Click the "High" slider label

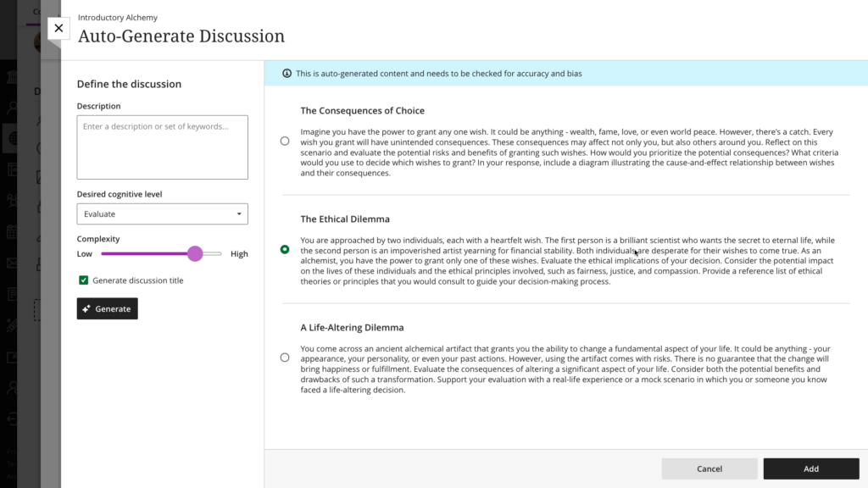pos(239,254)
